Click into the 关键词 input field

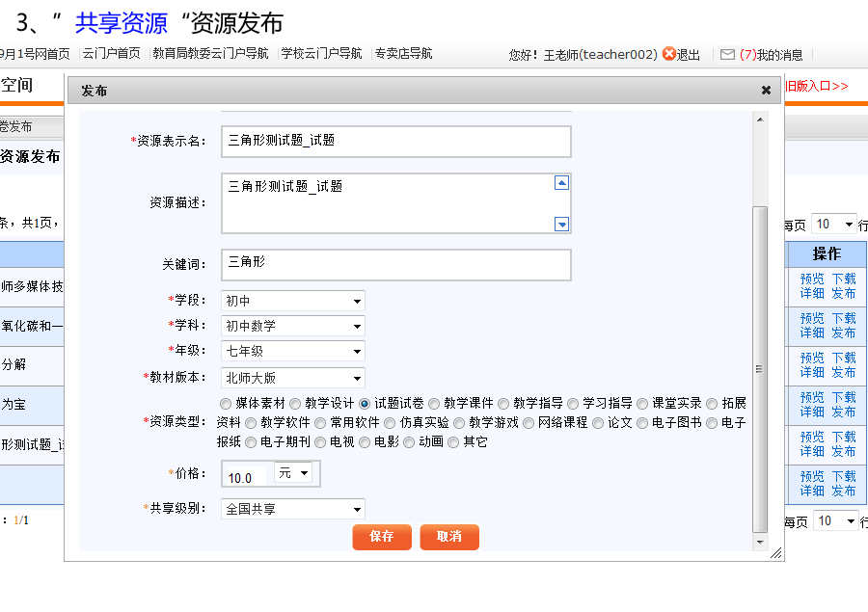pos(396,264)
